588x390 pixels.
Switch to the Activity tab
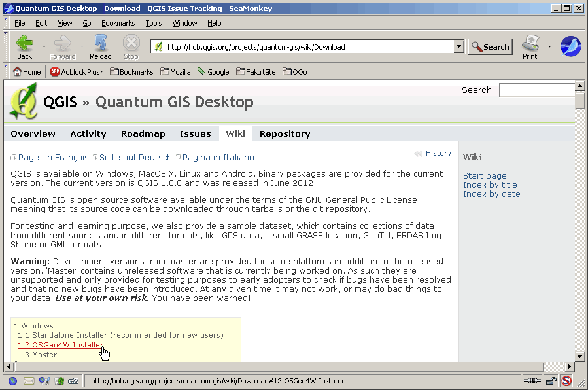tap(88, 134)
